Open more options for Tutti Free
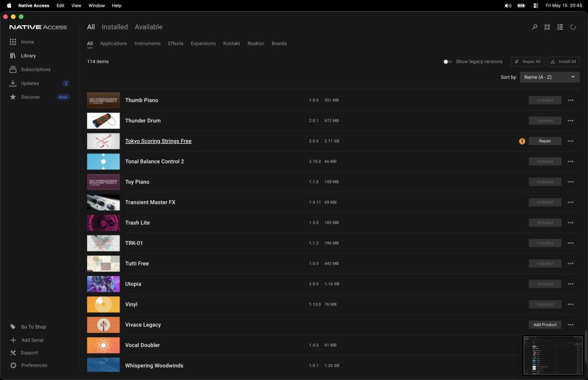Viewport: 588px width, 380px height. point(570,264)
